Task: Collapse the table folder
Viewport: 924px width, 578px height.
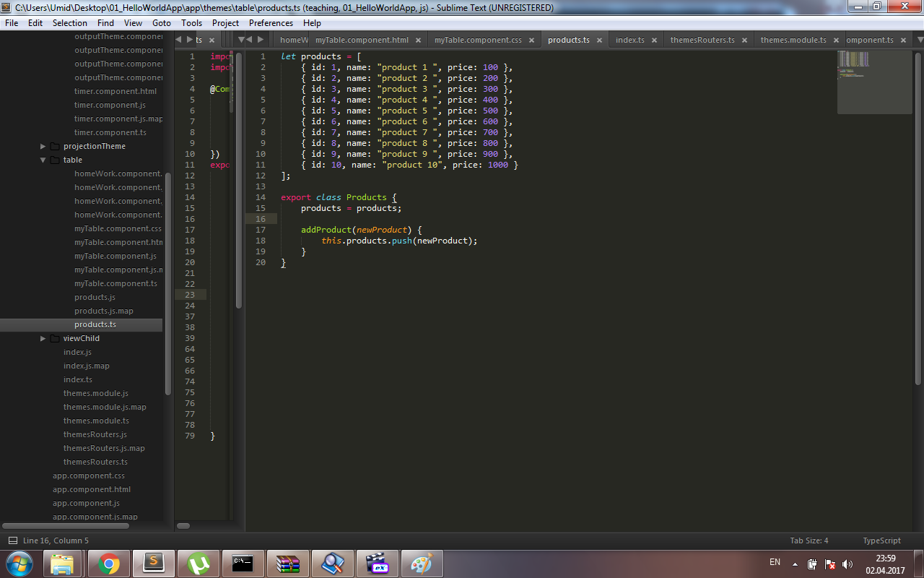Action: click(43, 160)
